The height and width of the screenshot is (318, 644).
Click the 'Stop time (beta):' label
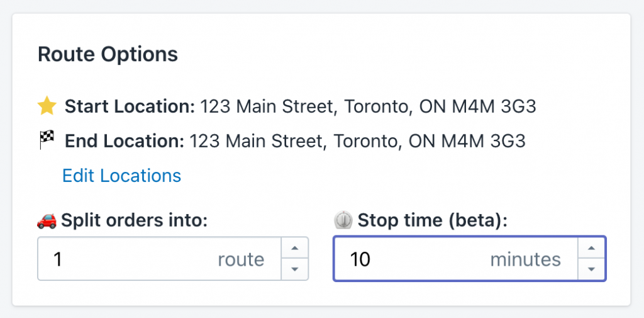[432, 221]
